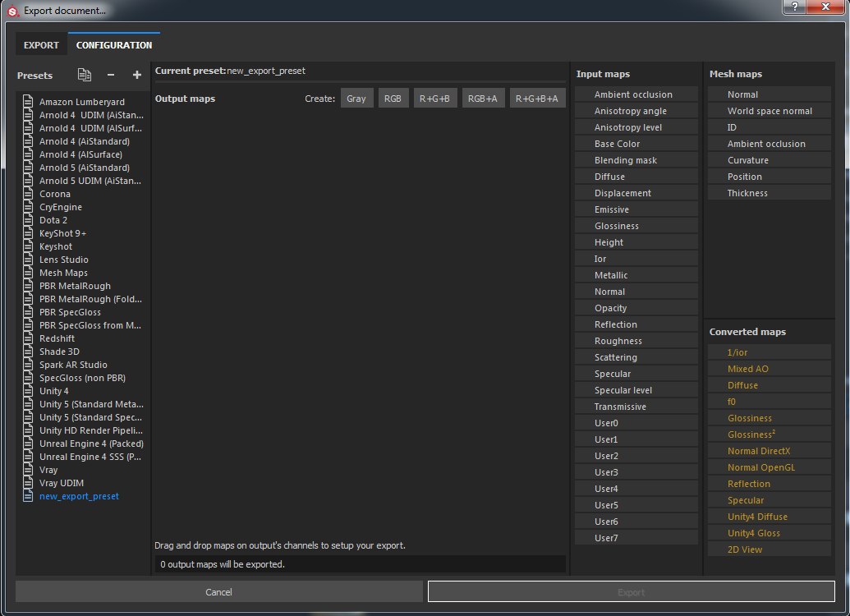Click Metallic input map

636,275
